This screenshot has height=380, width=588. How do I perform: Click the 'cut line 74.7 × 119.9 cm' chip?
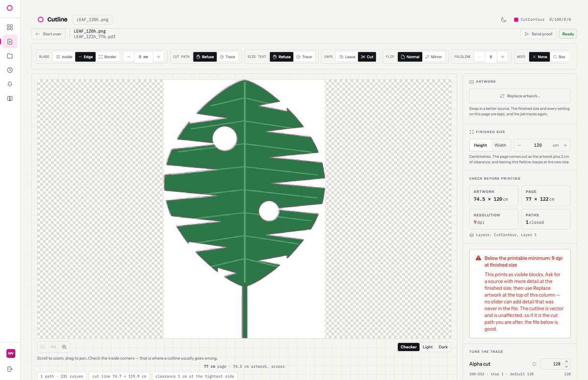point(119,376)
